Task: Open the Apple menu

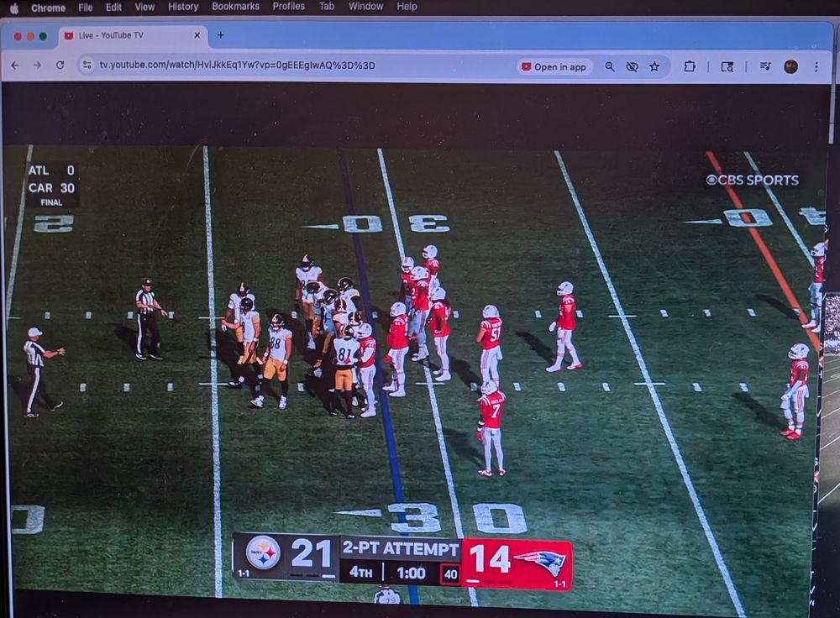Action: (x=14, y=8)
